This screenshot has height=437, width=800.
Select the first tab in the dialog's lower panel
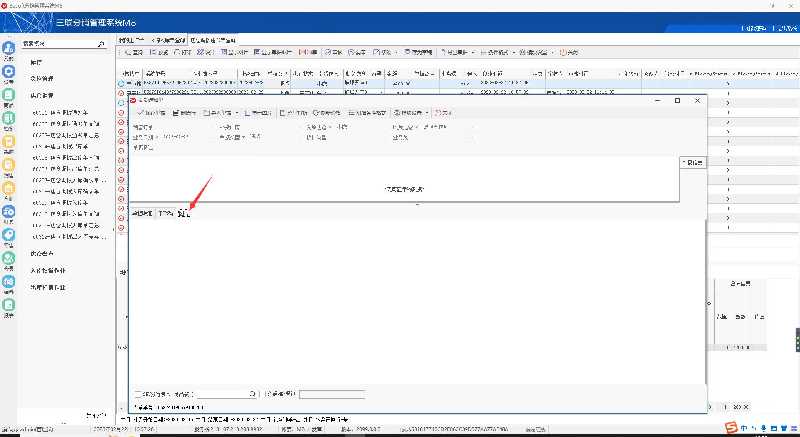tap(141, 214)
